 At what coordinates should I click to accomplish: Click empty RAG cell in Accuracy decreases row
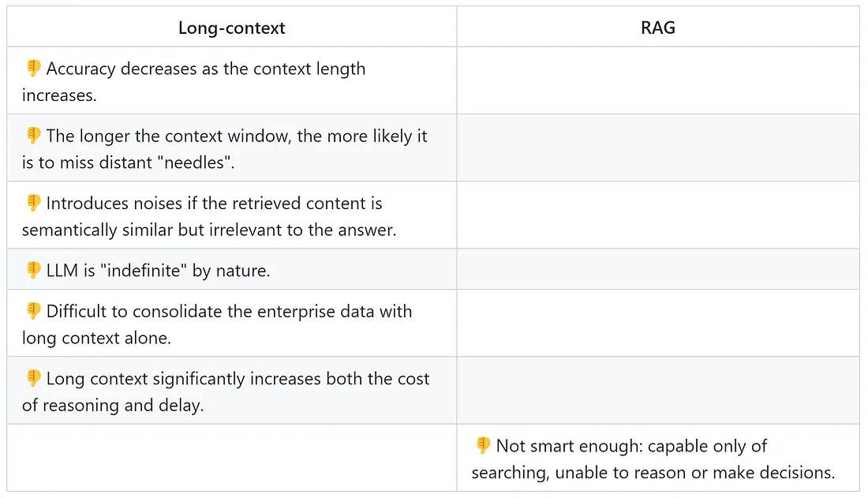[x=657, y=81]
